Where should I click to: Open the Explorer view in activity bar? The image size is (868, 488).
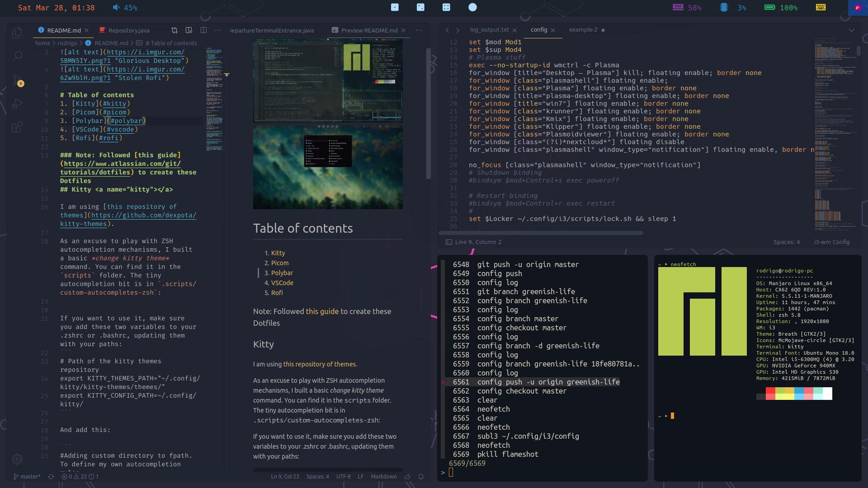click(x=17, y=33)
